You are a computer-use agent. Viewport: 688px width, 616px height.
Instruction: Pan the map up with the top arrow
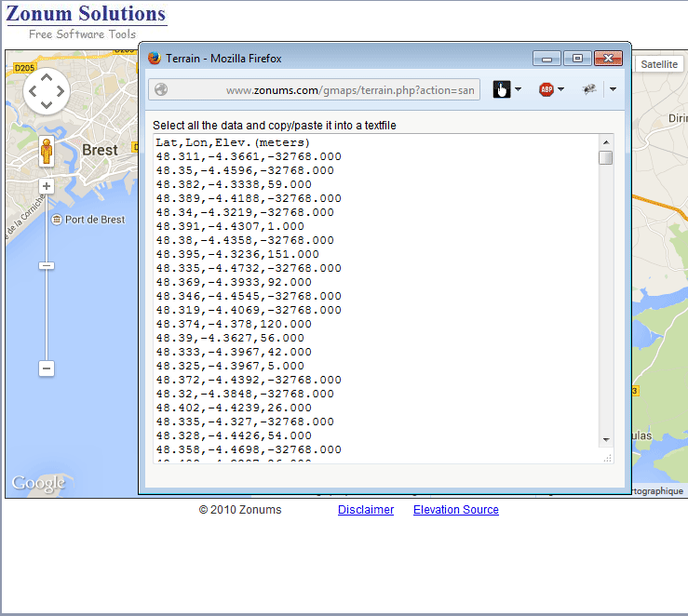(47, 78)
